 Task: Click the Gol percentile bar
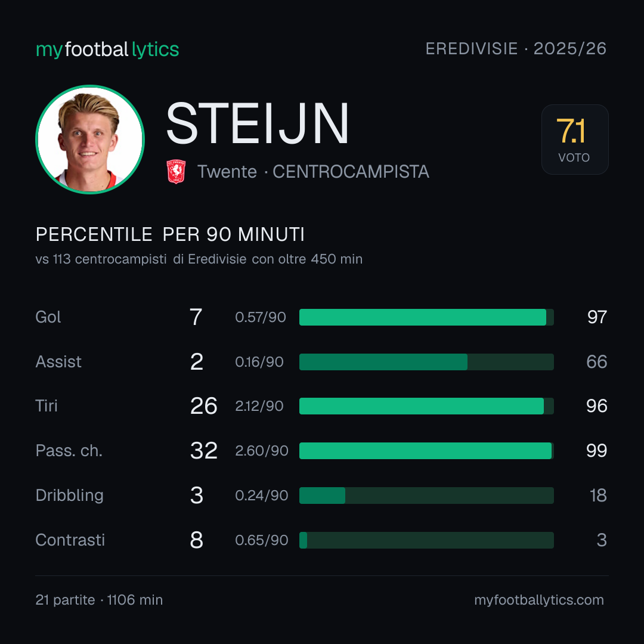coord(426,317)
